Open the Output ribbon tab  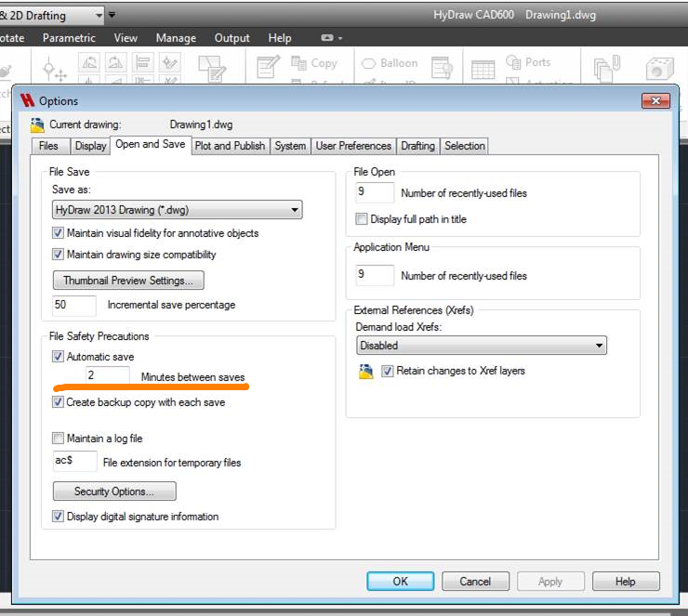[x=232, y=38]
